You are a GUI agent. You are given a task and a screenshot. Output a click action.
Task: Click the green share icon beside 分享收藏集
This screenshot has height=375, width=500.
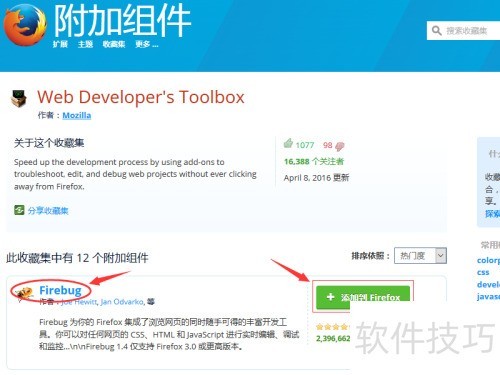(19, 210)
